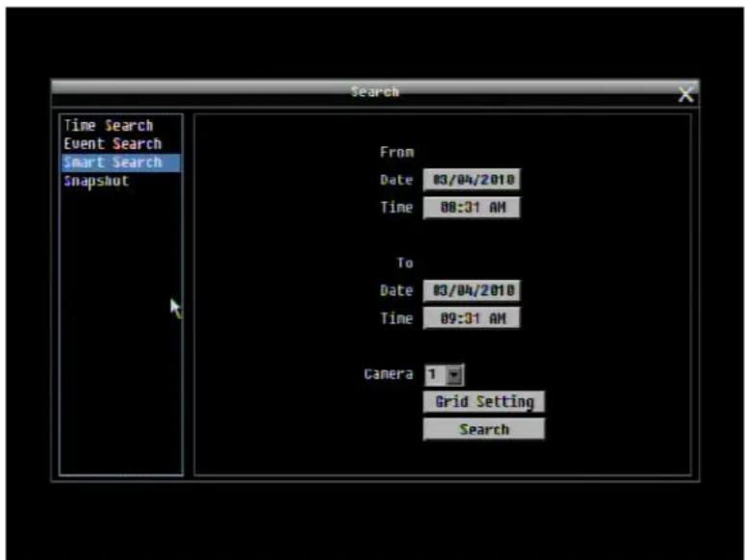Choose the highlighted Smart Search item
Viewport: 745px width, 560px height.
[121, 163]
